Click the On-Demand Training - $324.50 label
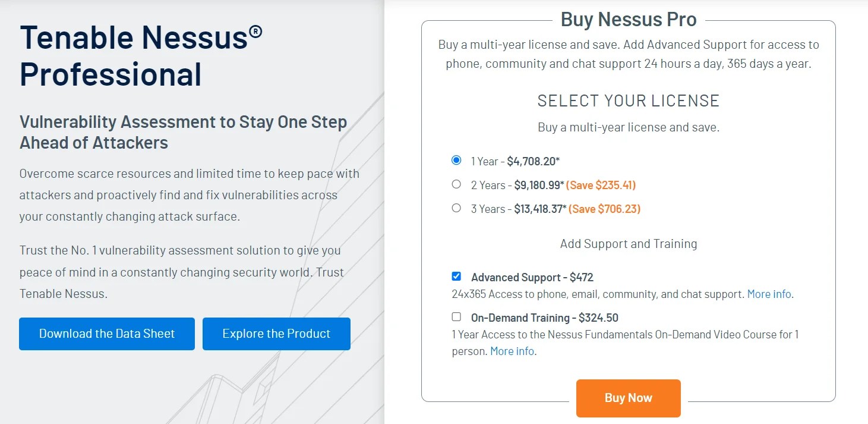This screenshot has height=424, width=868. (x=544, y=317)
